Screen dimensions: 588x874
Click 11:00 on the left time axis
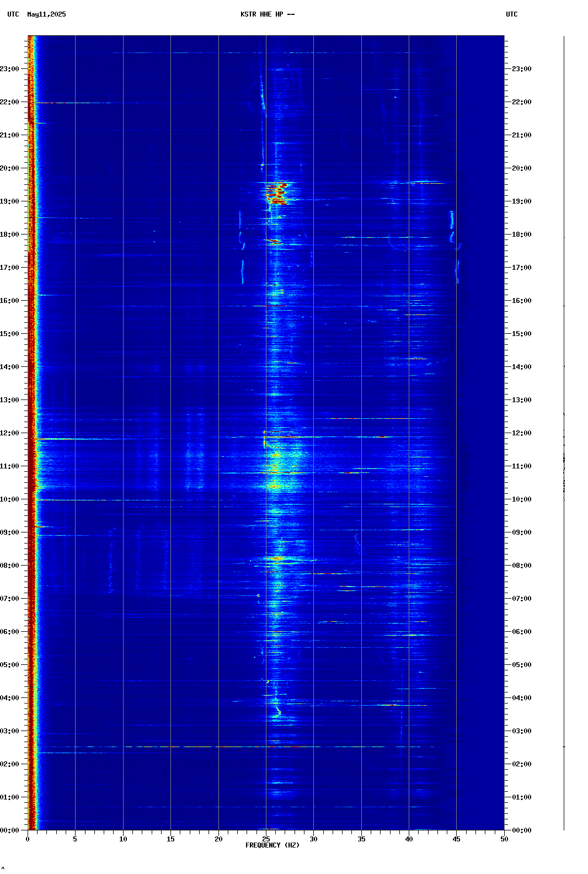[x=9, y=466]
